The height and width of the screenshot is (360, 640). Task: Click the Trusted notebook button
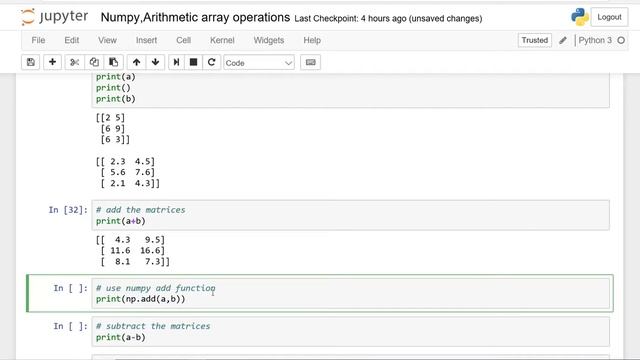[535, 40]
